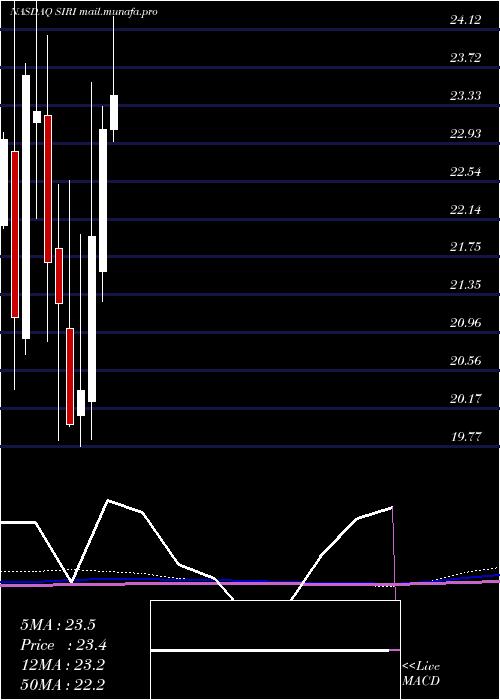Click the 22.14 price axis label

pyautogui.click(x=466, y=209)
